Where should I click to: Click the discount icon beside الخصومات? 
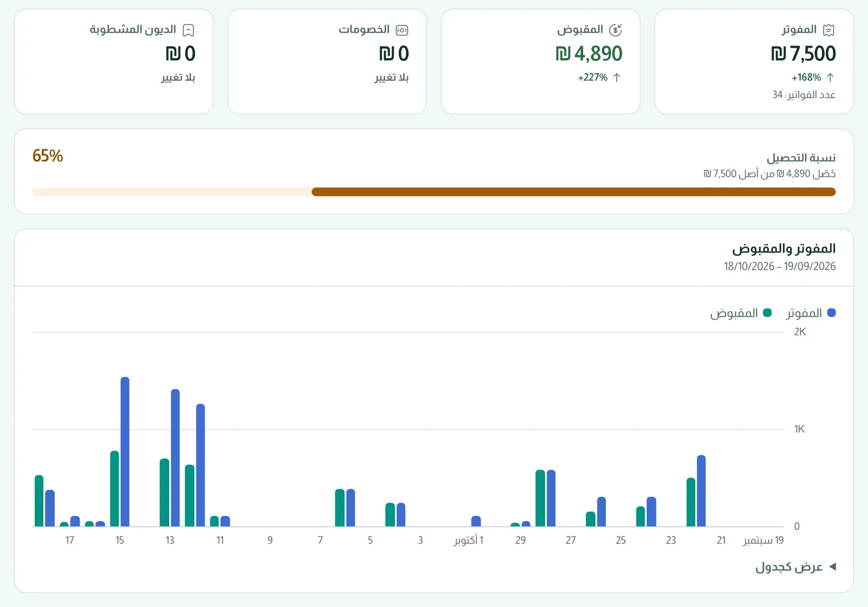[x=401, y=30]
